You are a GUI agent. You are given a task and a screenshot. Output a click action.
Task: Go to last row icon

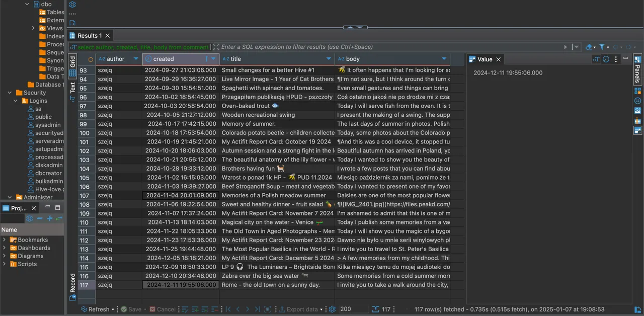pyautogui.click(x=257, y=309)
